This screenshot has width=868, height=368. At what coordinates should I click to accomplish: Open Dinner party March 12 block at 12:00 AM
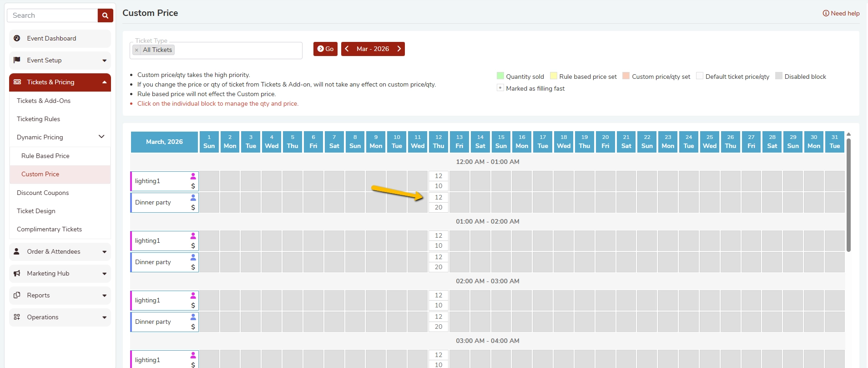(x=439, y=202)
